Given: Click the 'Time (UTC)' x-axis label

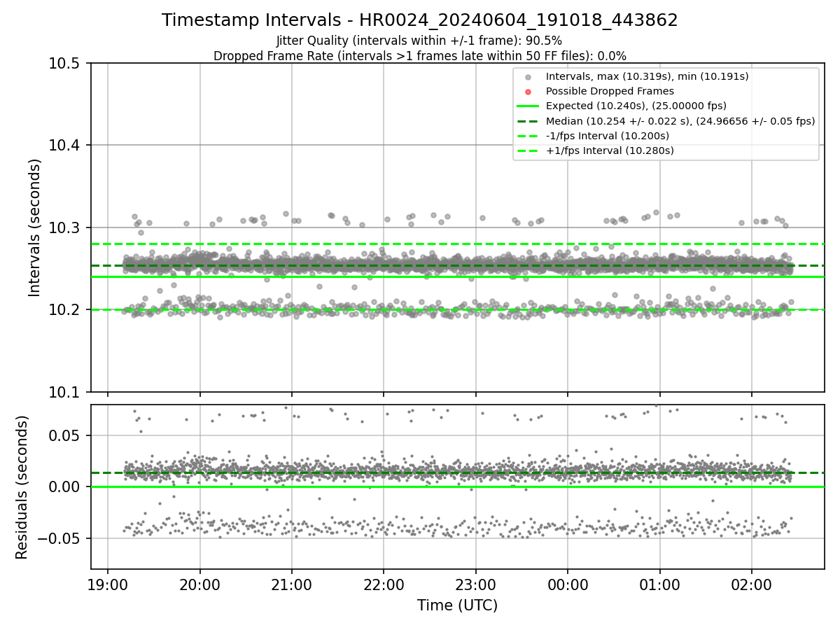Looking at the screenshot, I should [457, 605].
